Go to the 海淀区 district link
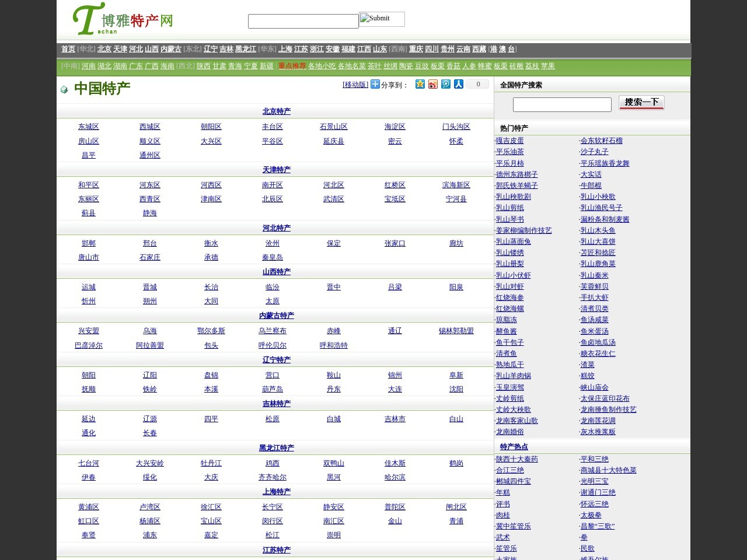The image size is (747, 560). coord(395,127)
